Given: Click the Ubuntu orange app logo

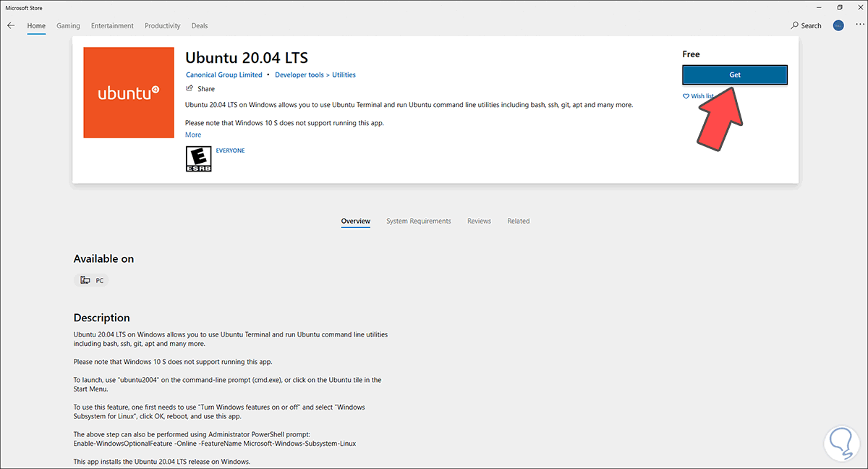Looking at the screenshot, I should click(x=129, y=93).
